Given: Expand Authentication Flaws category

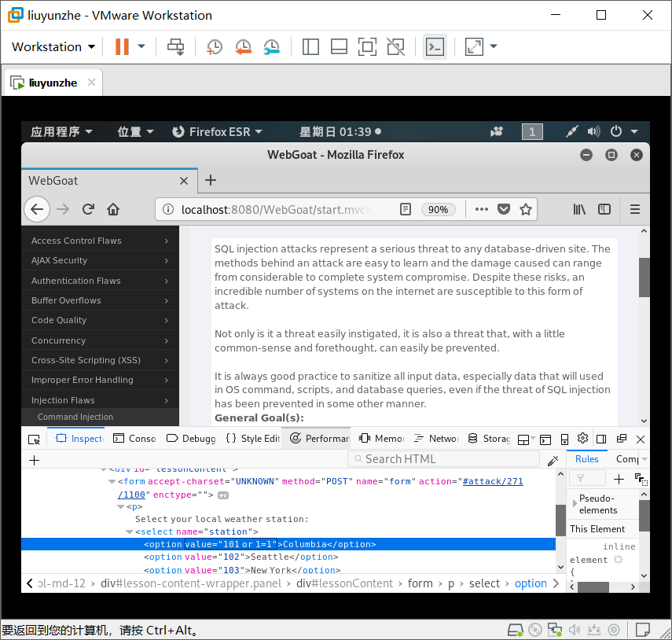Looking at the screenshot, I should tap(101, 281).
